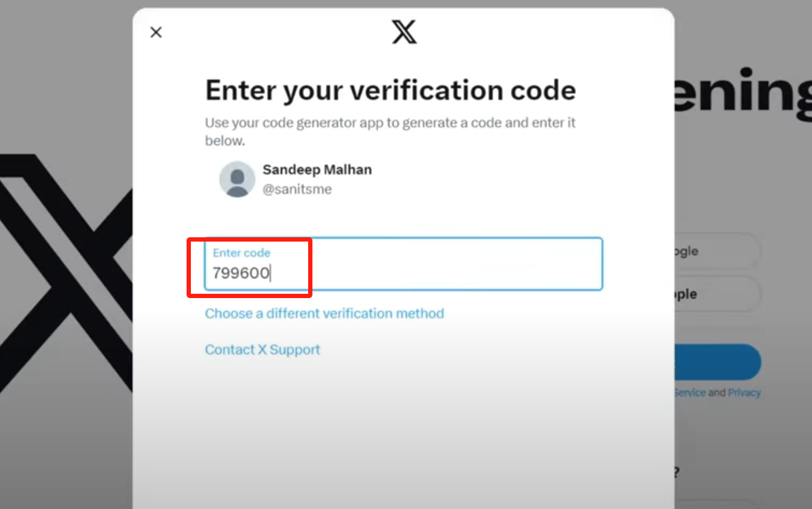Click the code generator instruction text
The image size is (812, 509).
[390, 123]
